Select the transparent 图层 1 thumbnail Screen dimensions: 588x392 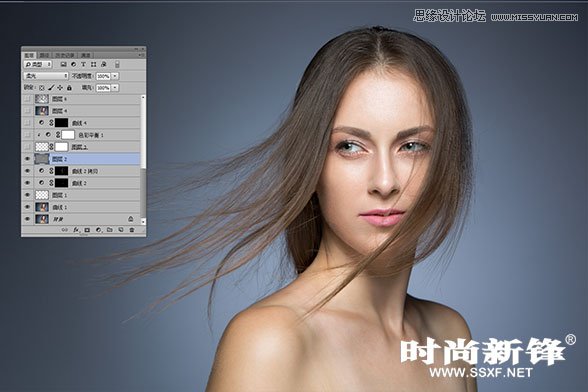[42, 195]
